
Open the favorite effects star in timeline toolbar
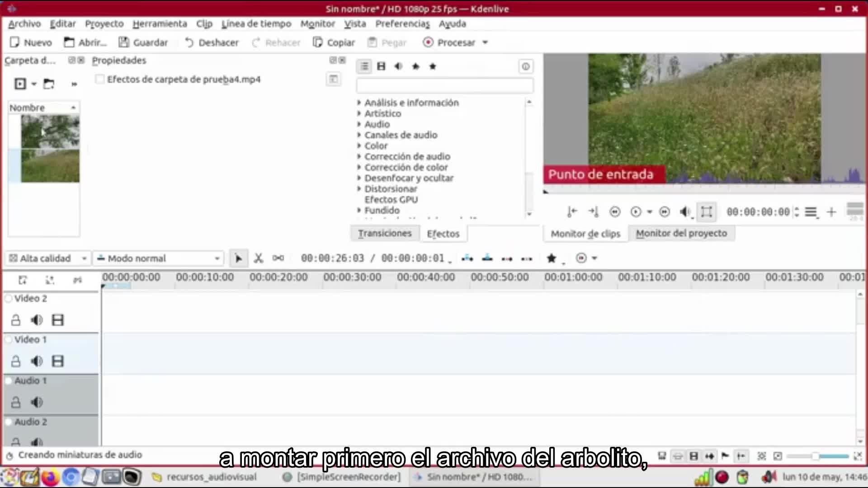coord(551,258)
